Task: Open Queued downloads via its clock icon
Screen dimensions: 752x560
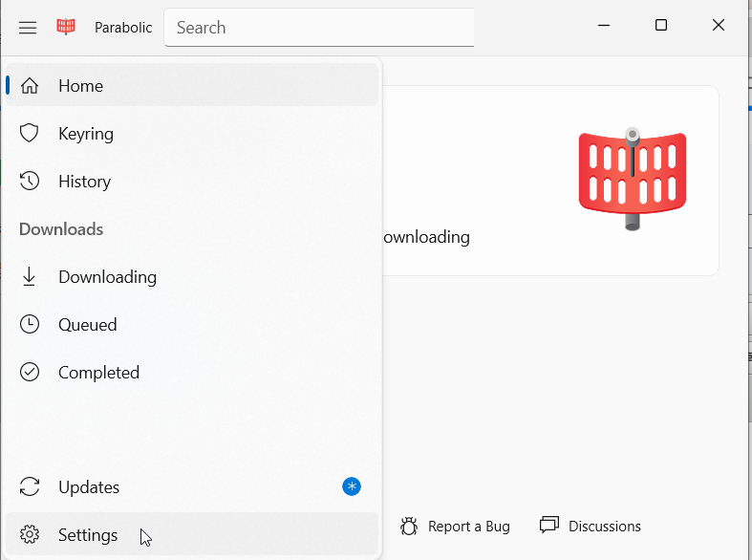Action: pyautogui.click(x=30, y=325)
